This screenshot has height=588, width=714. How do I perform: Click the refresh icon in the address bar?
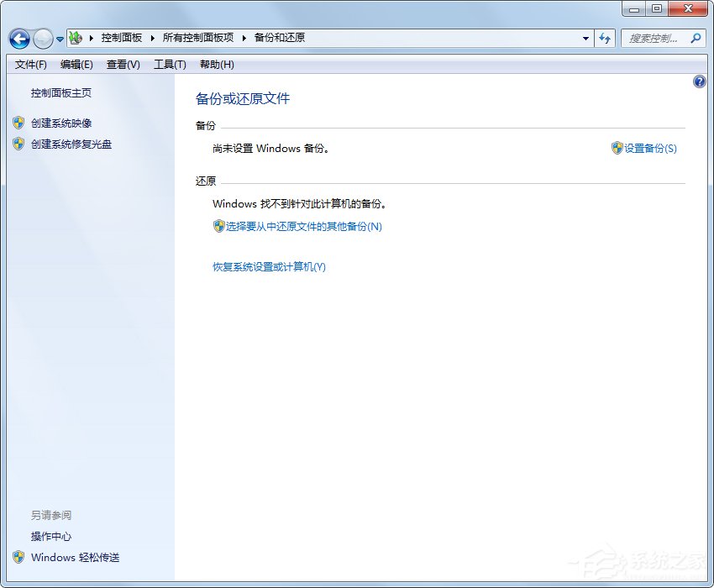pyautogui.click(x=605, y=39)
